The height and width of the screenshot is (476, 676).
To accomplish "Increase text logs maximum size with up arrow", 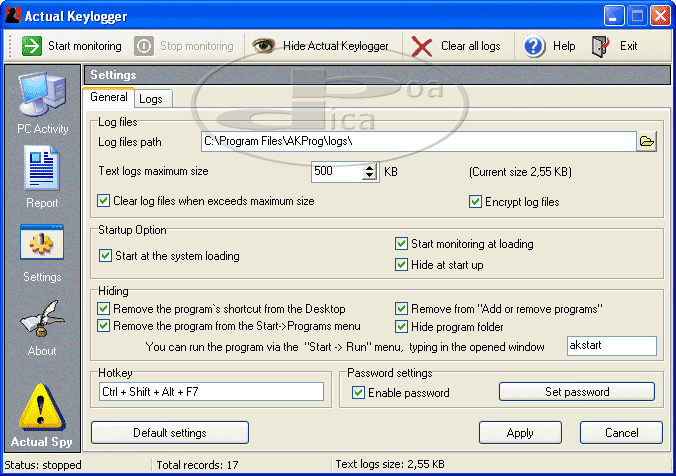I will 370,167.
